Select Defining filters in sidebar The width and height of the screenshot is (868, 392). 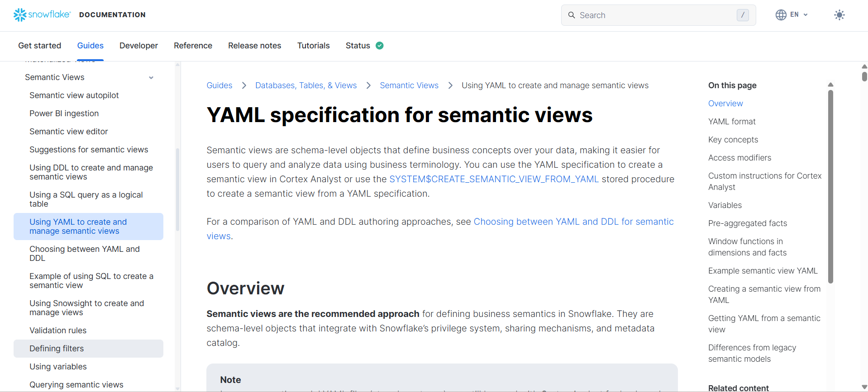(88, 349)
